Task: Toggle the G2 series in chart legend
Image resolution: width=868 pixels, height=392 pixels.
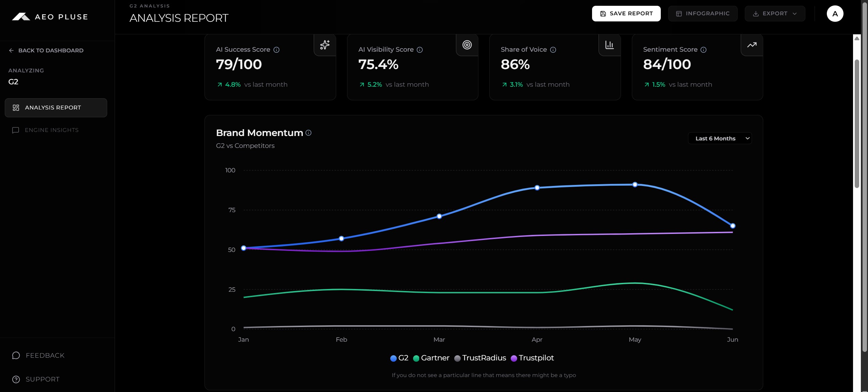Action: (x=399, y=358)
